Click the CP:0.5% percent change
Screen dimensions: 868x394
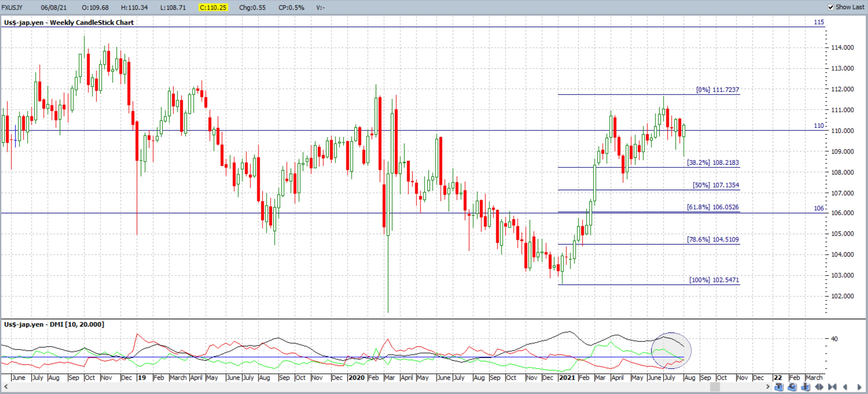pyautogui.click(x=291, y=7)
